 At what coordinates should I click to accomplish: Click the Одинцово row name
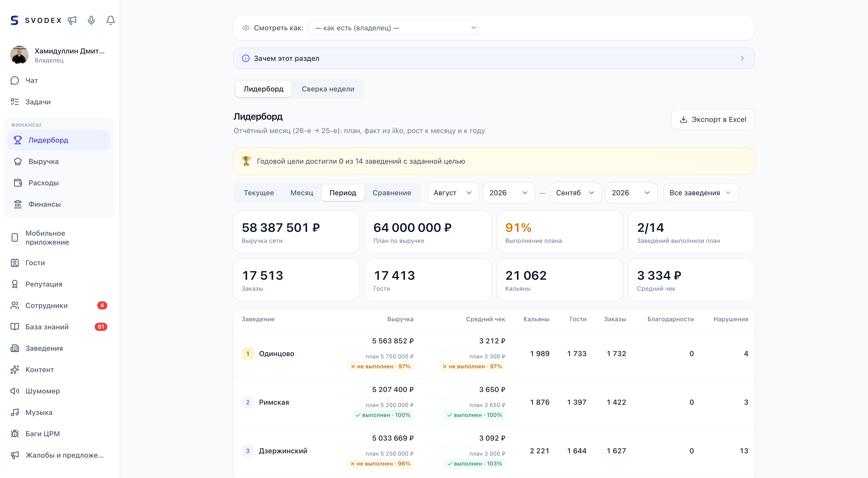276,354
